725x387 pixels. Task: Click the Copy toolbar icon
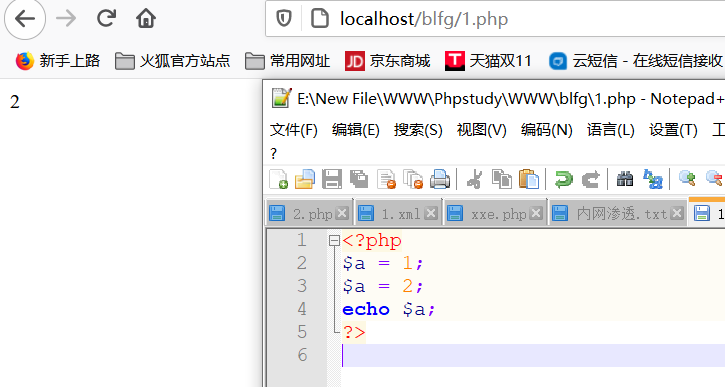pos(502,179)
